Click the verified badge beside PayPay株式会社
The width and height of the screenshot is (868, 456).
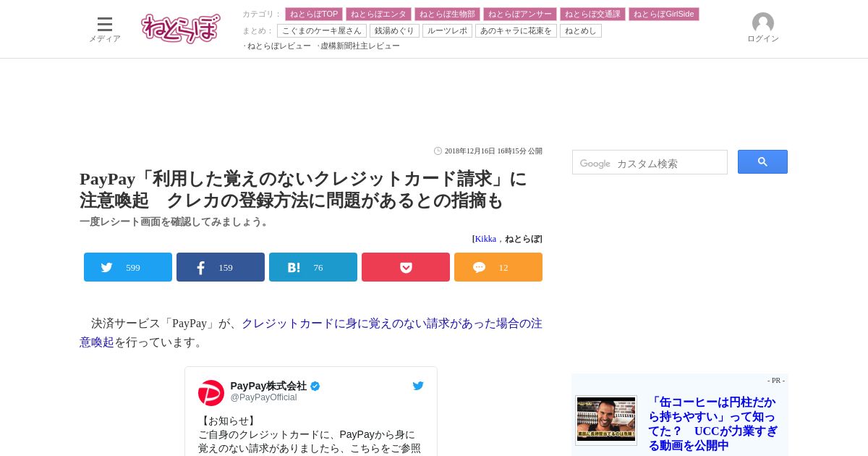[x=315, y=386]
